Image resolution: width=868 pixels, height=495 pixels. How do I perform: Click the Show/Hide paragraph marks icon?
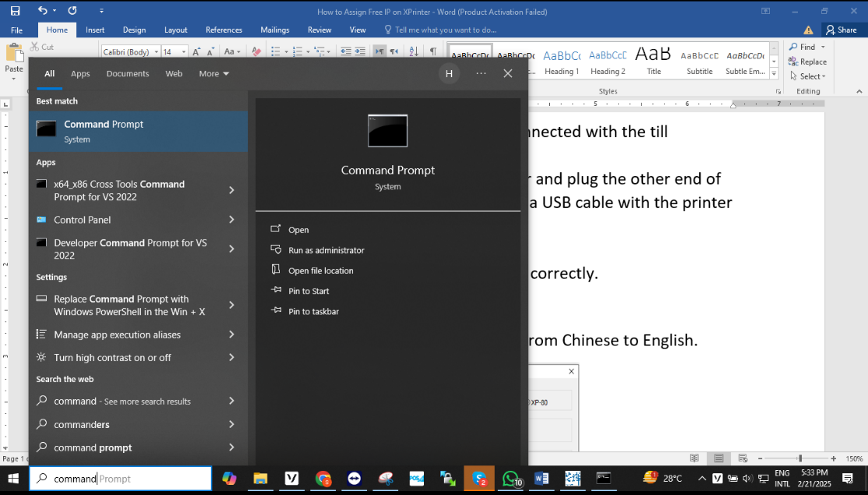coord(433,51)
